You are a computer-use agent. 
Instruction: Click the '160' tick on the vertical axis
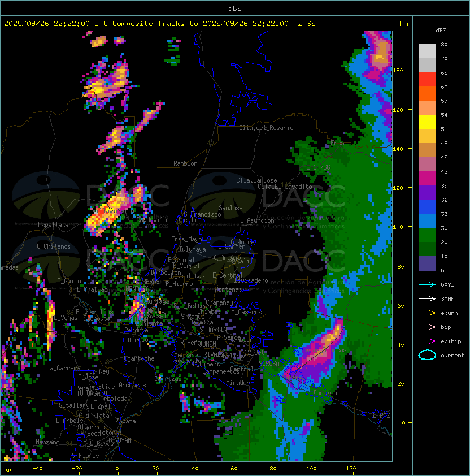pyautogui.click(x=398, y=110)
